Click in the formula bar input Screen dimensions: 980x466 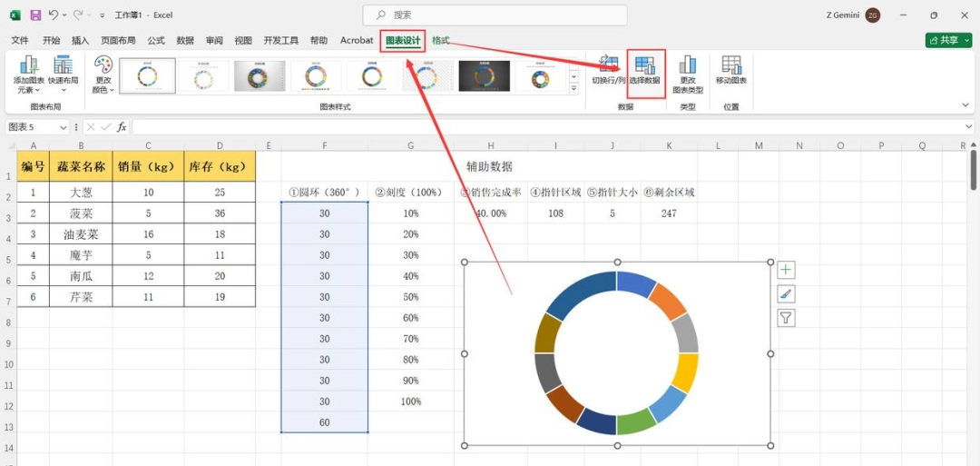coord(547,127)
